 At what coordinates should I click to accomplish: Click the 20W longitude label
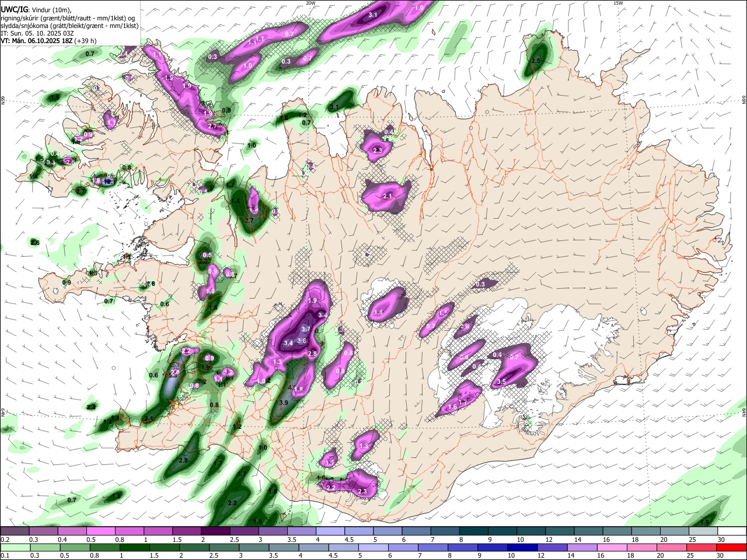point(310,3)
